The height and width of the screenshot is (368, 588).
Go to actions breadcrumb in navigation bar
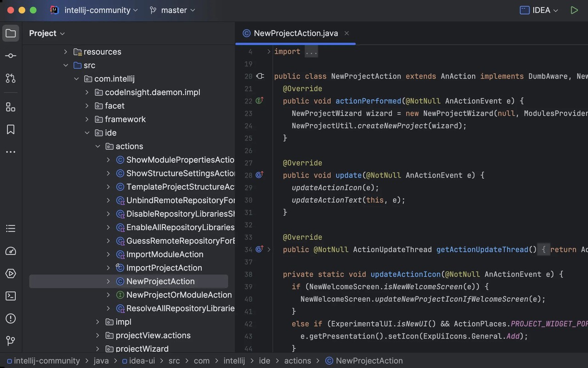tap(298, 361)
